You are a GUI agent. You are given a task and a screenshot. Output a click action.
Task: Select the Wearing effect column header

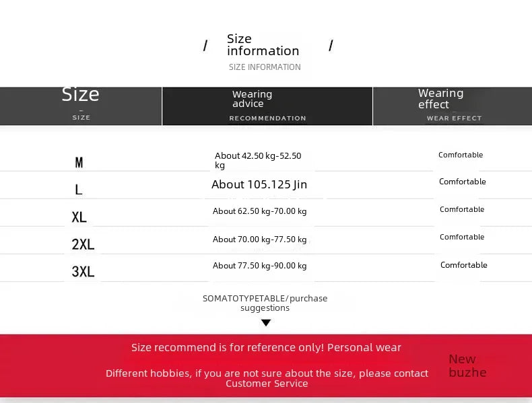point(453,106)
